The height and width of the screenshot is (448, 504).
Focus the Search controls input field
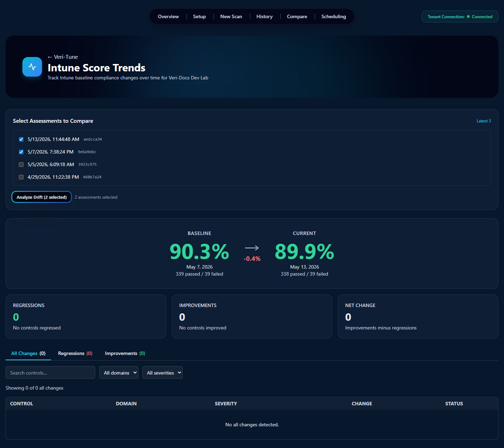tap(50, 372)
